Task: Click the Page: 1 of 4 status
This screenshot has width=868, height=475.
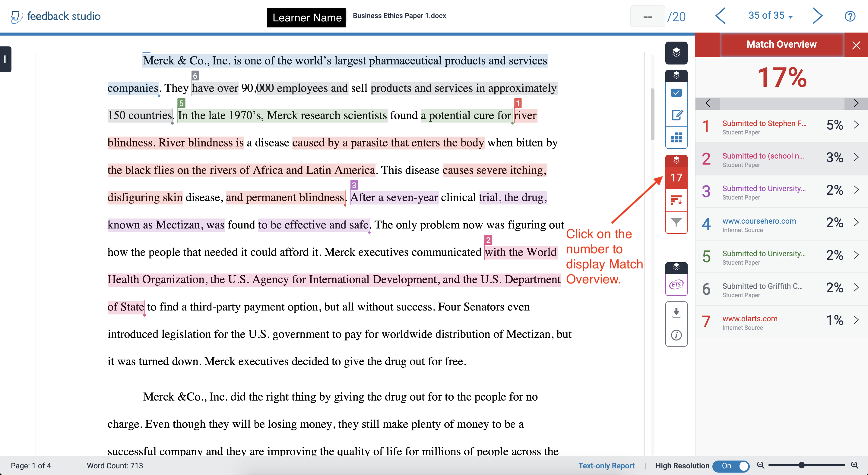Action: click(31, 466)
